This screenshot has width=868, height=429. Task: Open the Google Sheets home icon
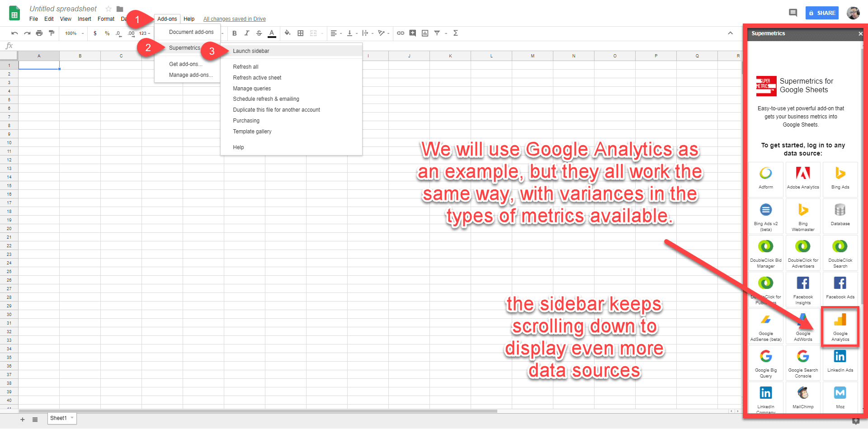click(14, 13)
